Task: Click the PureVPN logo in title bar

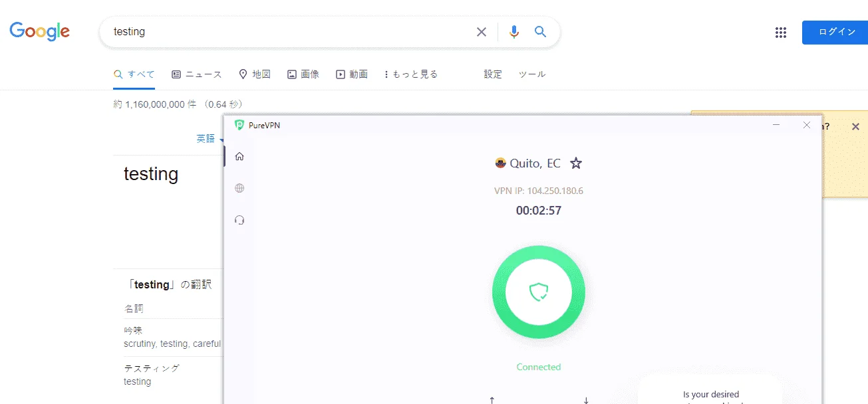Action: pyautogui.click(x=239, y=125)
